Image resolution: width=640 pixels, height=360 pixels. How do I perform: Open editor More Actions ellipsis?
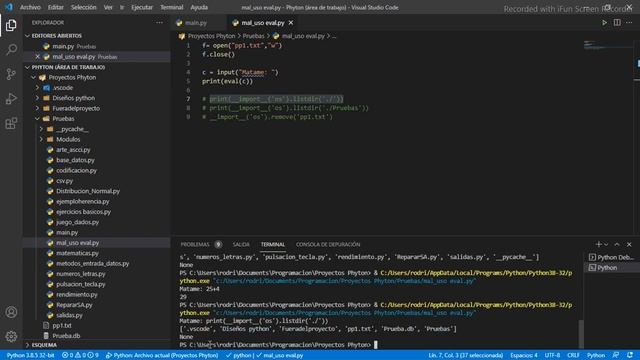coord(629,23)
